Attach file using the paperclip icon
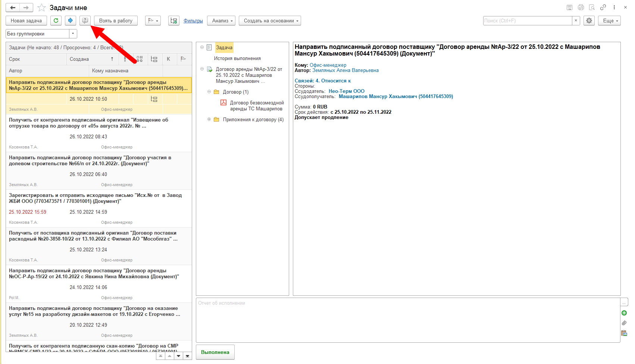The width and height of the screenshot is (635, 364). pyautogui.click(x=624, y=323)
